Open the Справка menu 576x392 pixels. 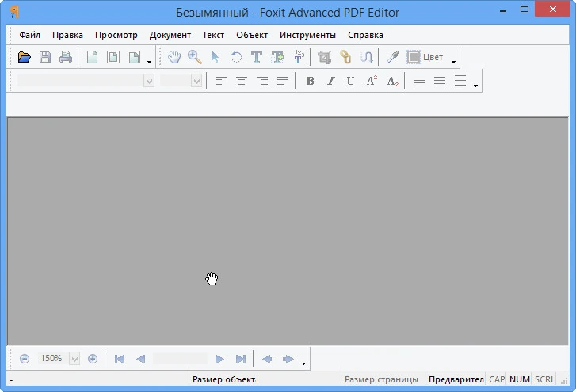tap(365, 35)
